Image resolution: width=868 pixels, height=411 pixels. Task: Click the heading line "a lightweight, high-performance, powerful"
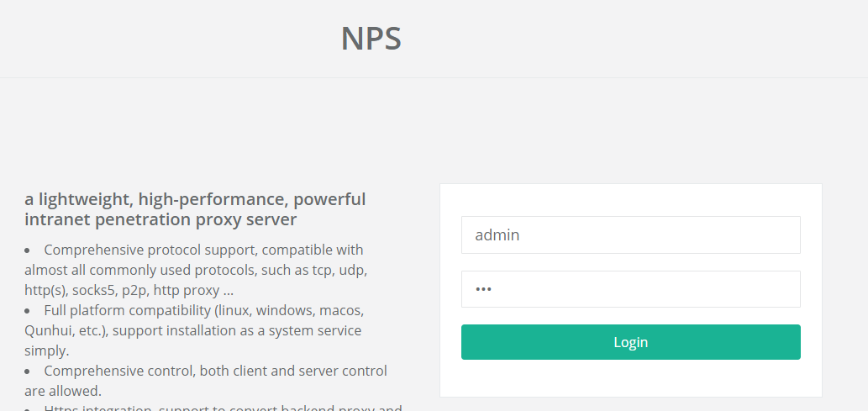[x=195, y=199]
